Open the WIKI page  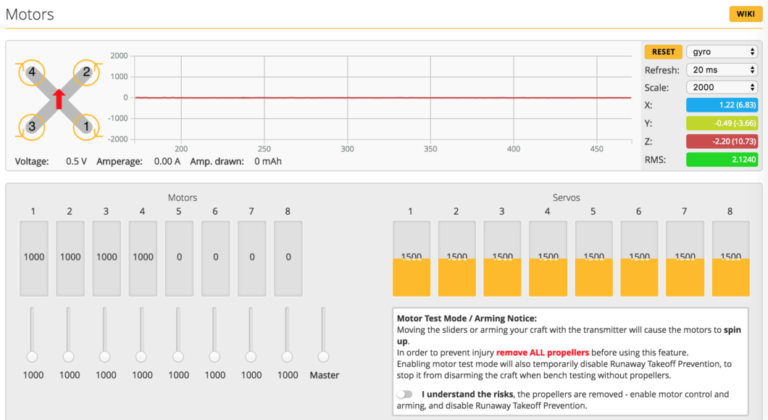coord(744,14)
